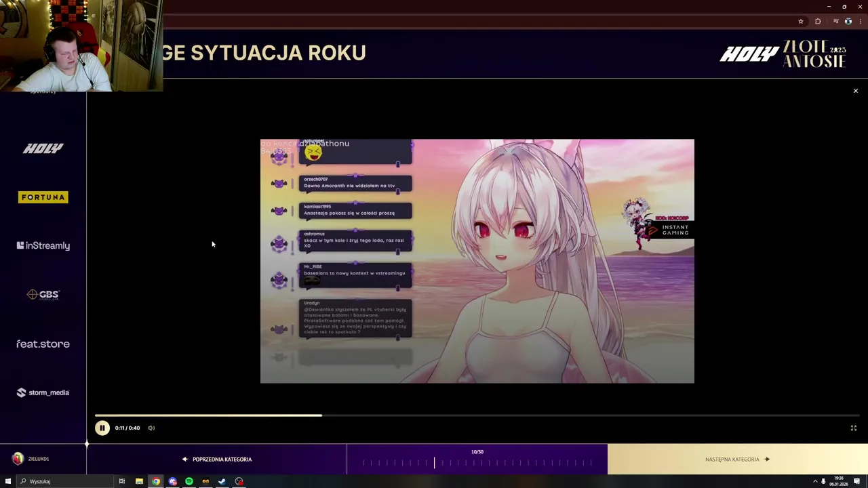Open the GBS sponsor logo
This screenshot has height=488, width=868.
[x=43, y=294]
